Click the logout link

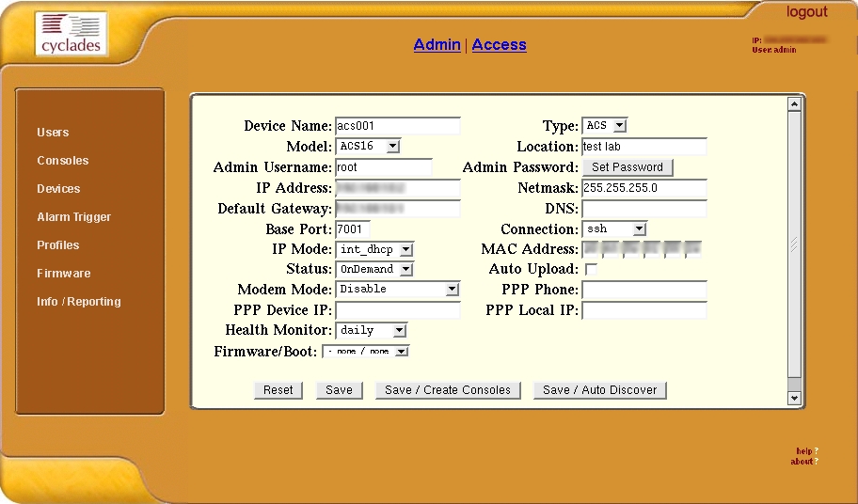(806, 12)
